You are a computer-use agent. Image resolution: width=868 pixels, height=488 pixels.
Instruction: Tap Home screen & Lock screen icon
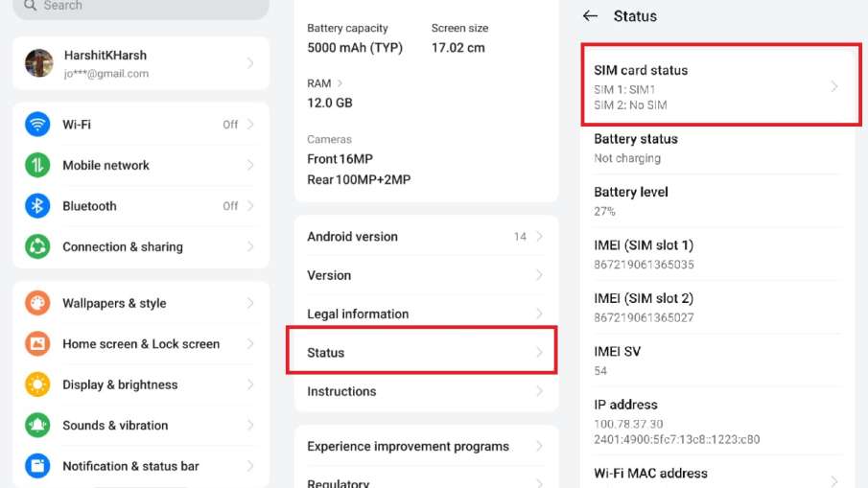pyautogui.click(x=37, y=344)
